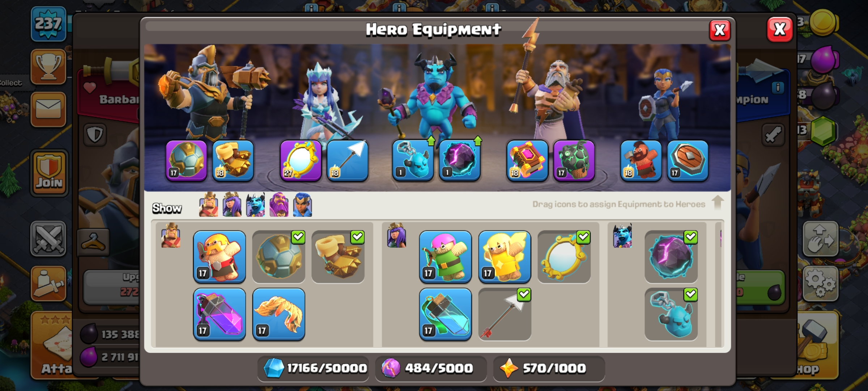The width and height of the screenshot is (868, 391).
Task: Tap the equipped Frozen Arrow slot
Action: [x=348, y=160]
